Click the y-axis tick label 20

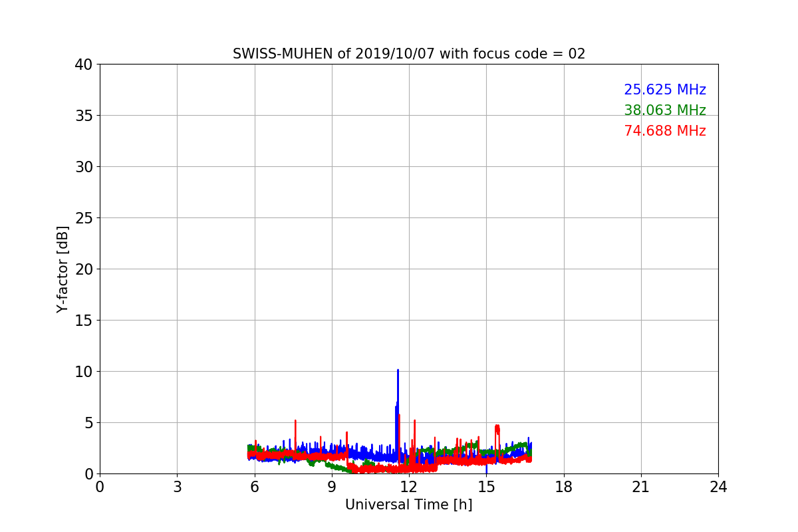(84, 269)
